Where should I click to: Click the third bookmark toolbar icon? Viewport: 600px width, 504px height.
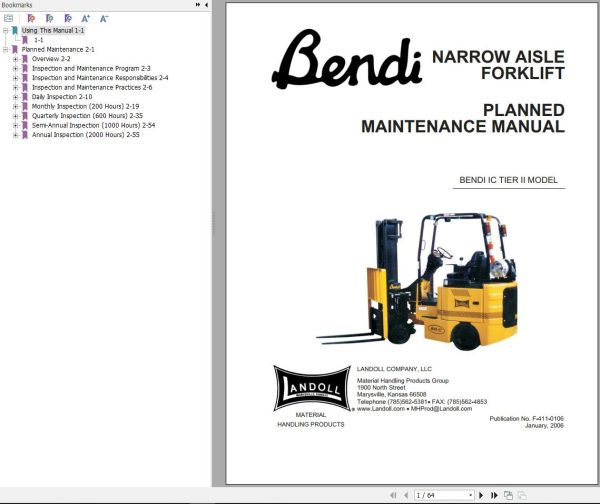68,18
